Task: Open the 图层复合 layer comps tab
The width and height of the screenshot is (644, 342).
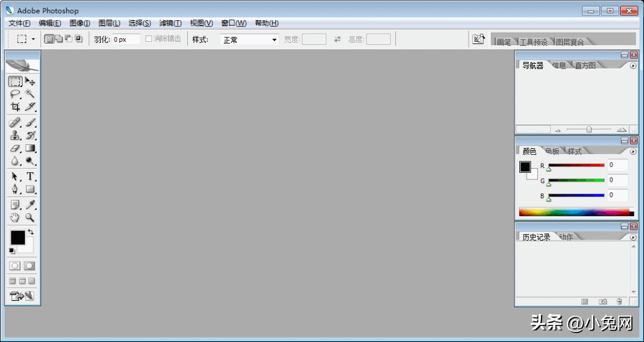Action: click(x=569, y=42)
